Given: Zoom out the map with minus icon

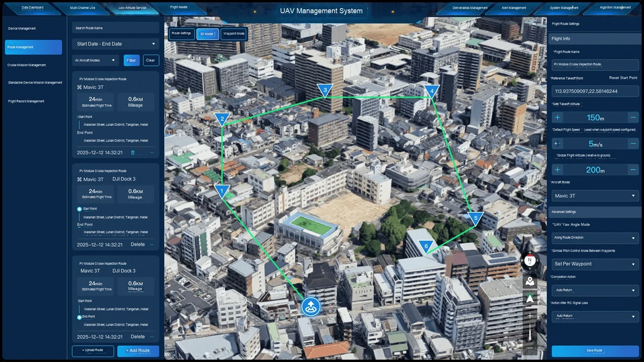Looking at the screenshot, I should [x=530, y=348].
